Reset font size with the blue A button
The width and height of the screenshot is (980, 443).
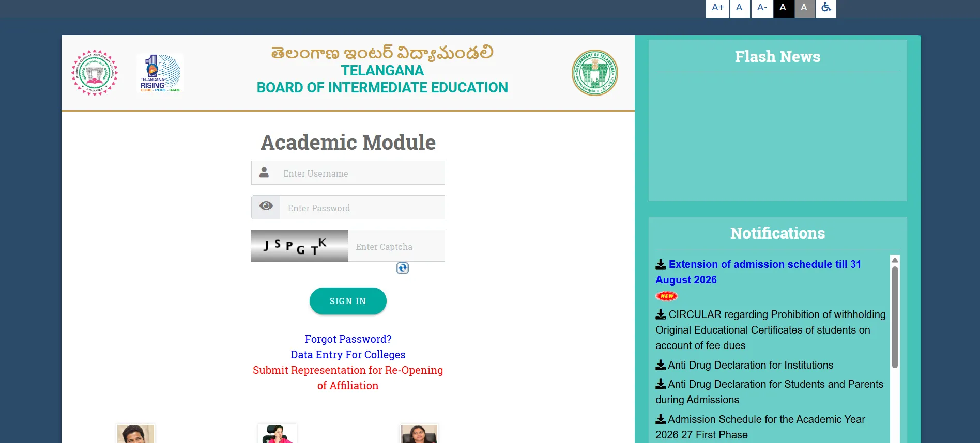740,8
